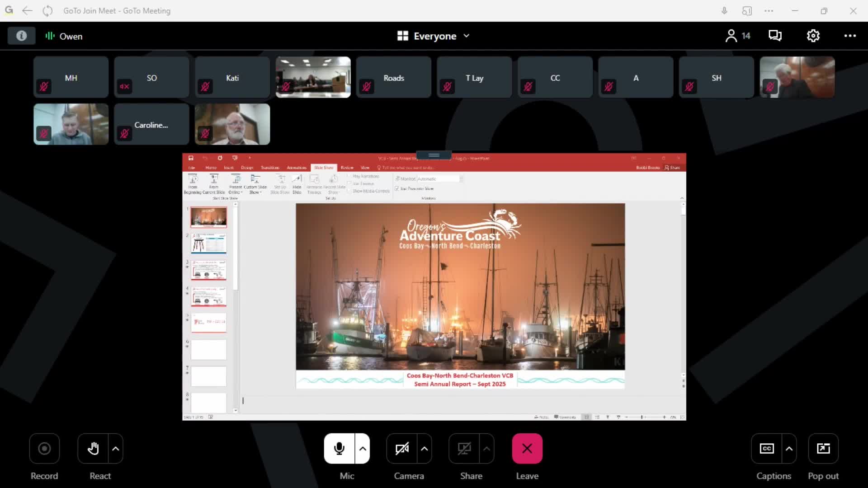868x488 pixels.
Task: Pop out the meeting window
Action: click(823, 448)
